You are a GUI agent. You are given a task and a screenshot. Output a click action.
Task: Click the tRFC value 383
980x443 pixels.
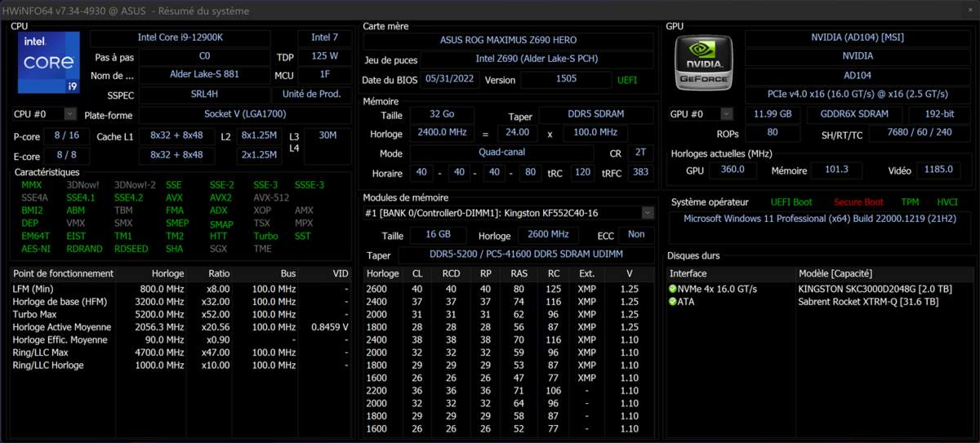640,173
